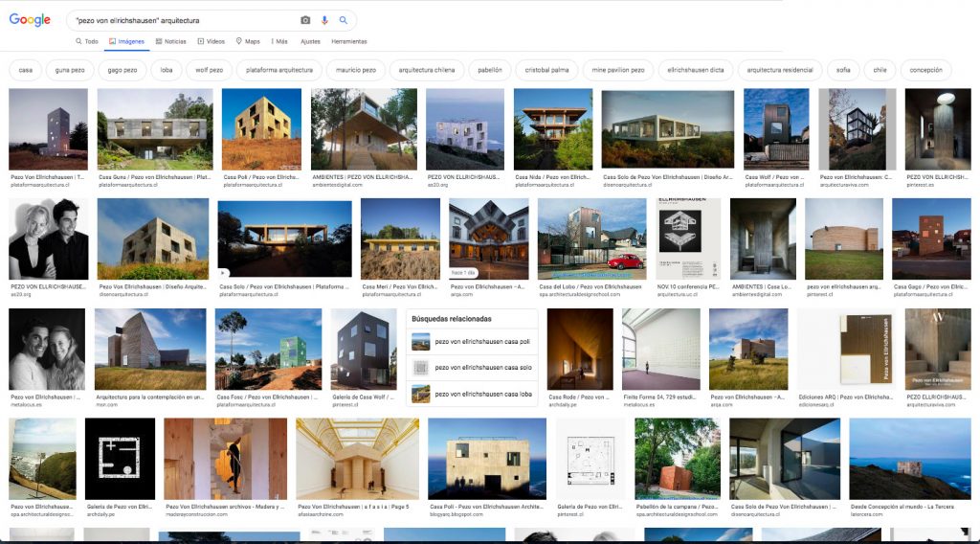This screenshot has height=544, width=980.
Task: Select the 'plataforma arquitectura' filter chip
Action: (278, 70)
